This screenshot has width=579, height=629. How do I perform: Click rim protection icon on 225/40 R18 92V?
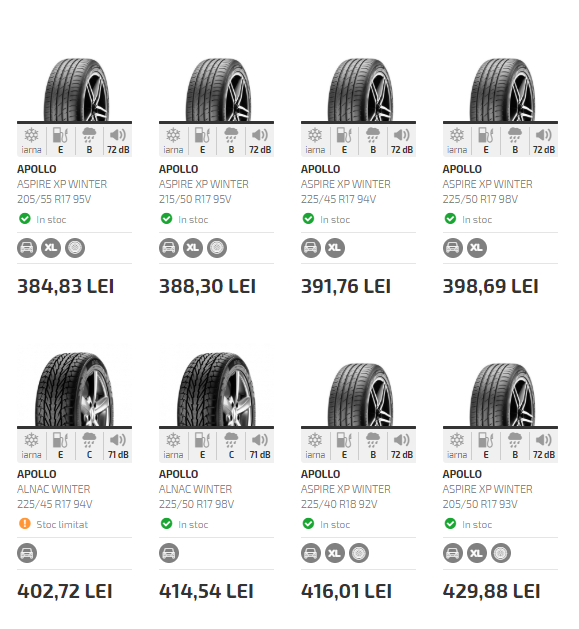coord(359,553)
